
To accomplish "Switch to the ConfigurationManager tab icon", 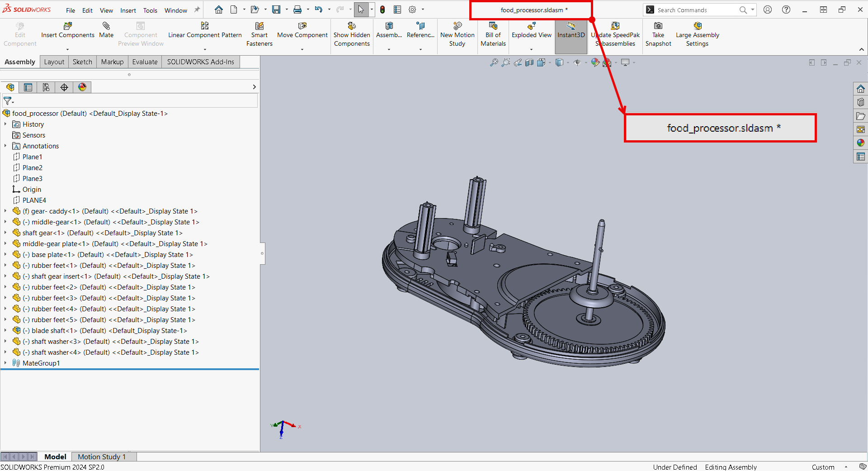I will pyautogui.click(x=46, y=87).
